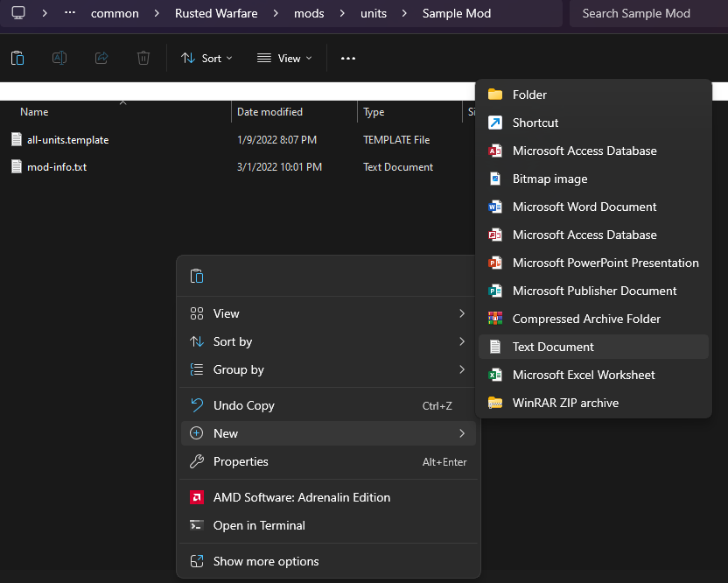728x583 pixels.
Task: Open the View dropdown in the toolbar
Action: tap(284, 59)
